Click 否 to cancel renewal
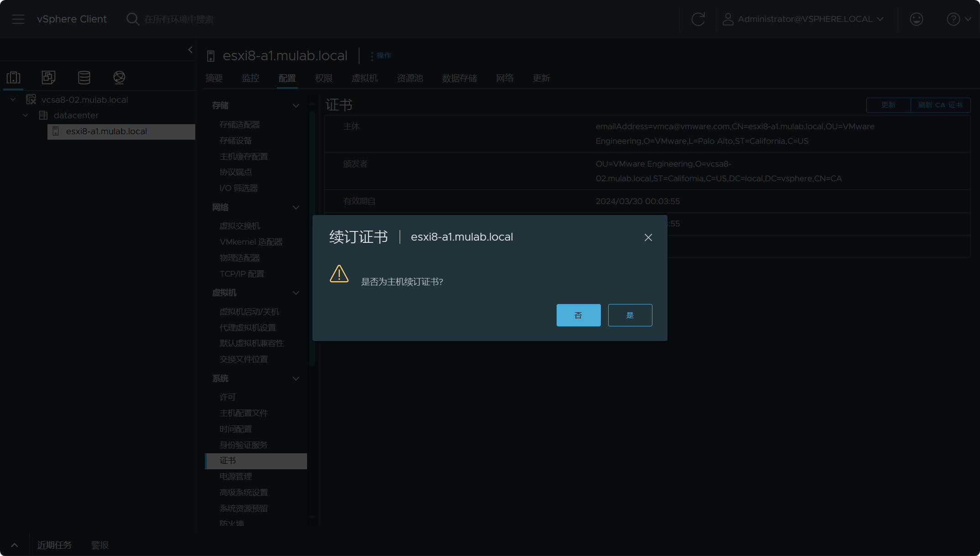Image resolution: width=980 pixels, height=556 pixels. coord(579,315)
